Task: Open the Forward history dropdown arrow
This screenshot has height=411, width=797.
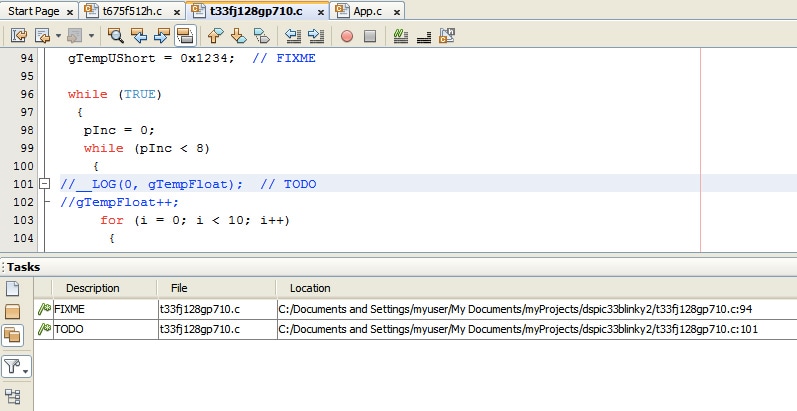Action: pyautogui.click(x=91, y=36)
